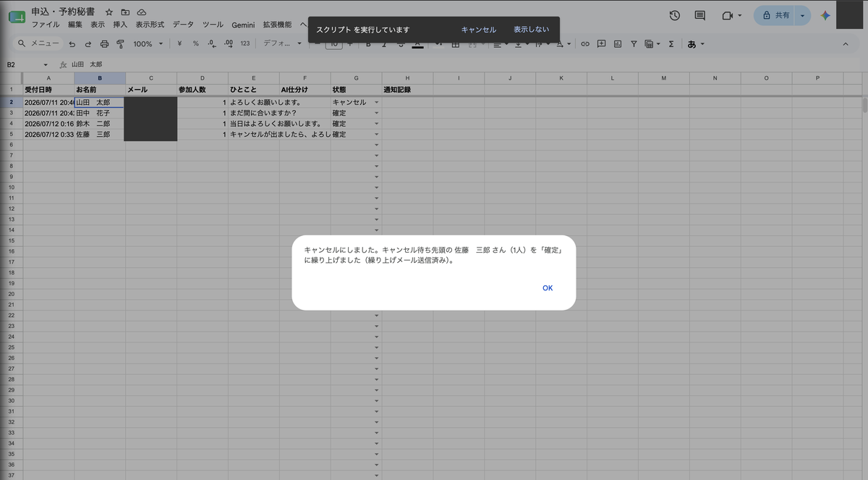Apply ¥ currency format
Viewport: 868px width, 480px height.
179,44
